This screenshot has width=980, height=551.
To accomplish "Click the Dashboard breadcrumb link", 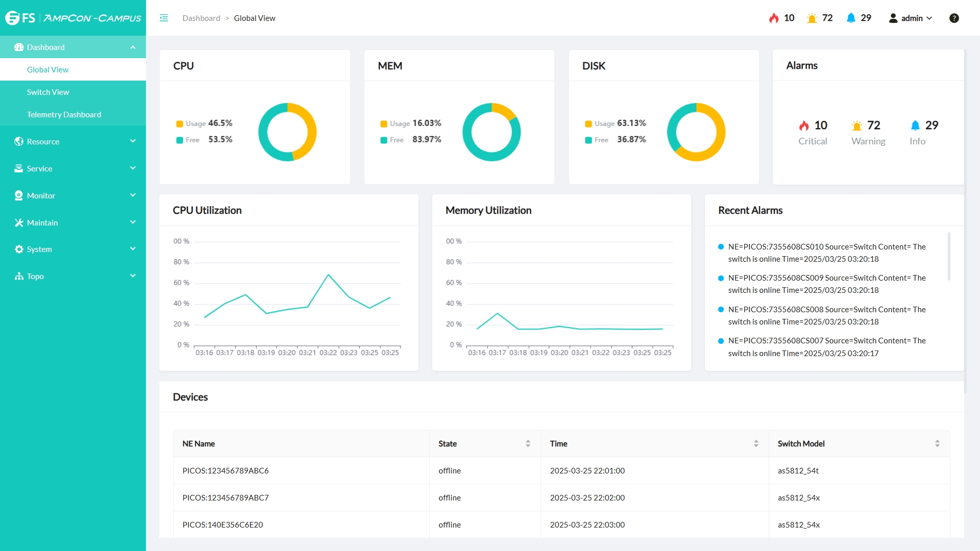I will coord(201,18).
